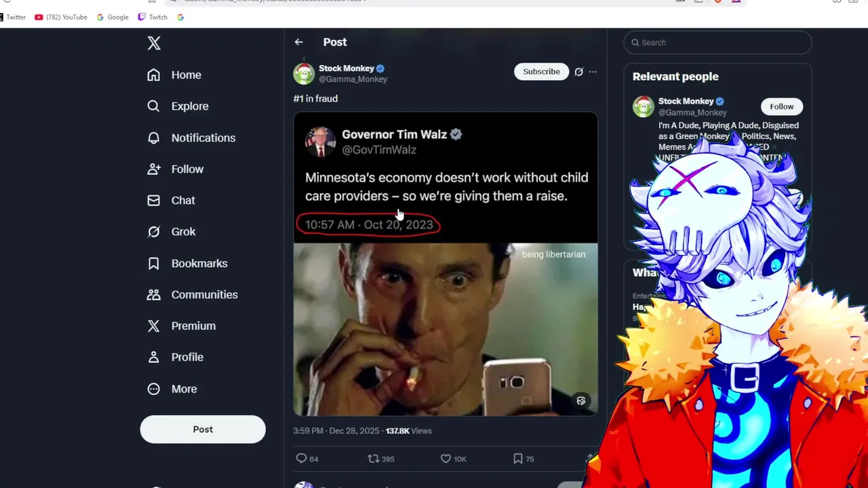
Task: Click the Post compose button
Action: pos(203,429)
